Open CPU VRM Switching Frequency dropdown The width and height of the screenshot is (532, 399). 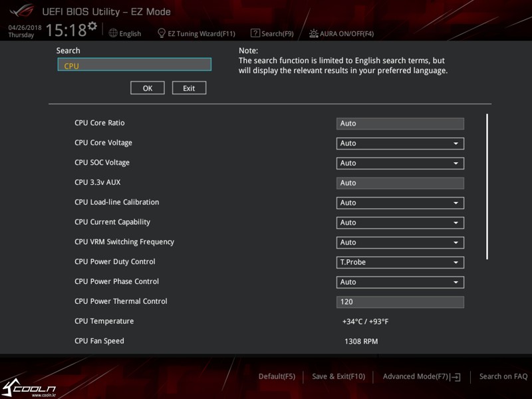click(400, 243)
